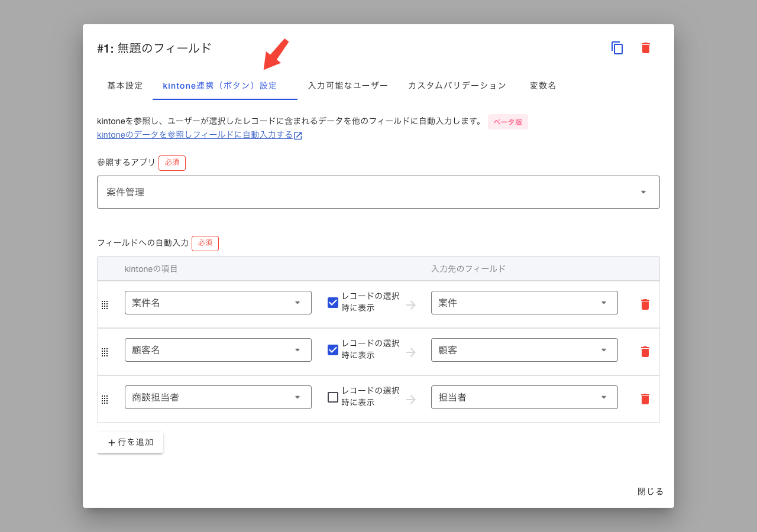This screenshot has height=532, width=757.
Task: Delete the 案件名 mapping row
Action: 645,304
